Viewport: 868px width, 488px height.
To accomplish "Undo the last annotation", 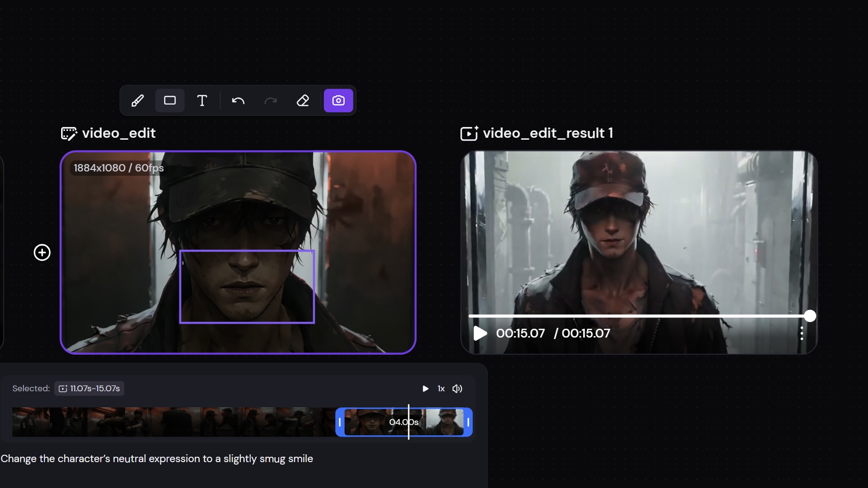I will pos(238,101).
